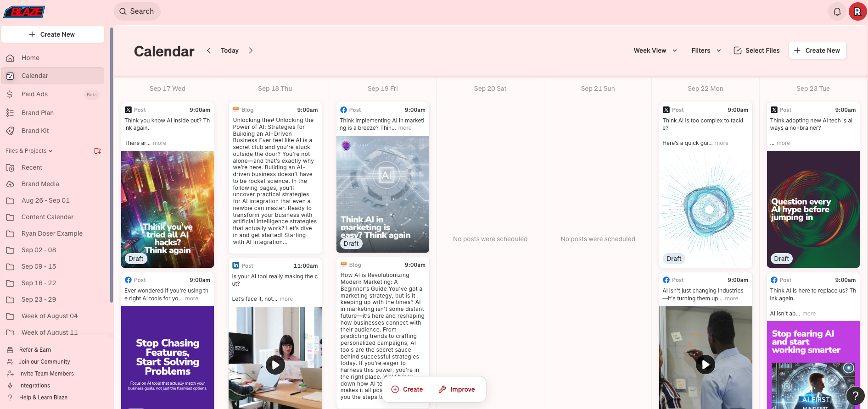This screenshot has width=868, height=409.
Task: Click the Select Files button
Action: click(x=756, y=50)
